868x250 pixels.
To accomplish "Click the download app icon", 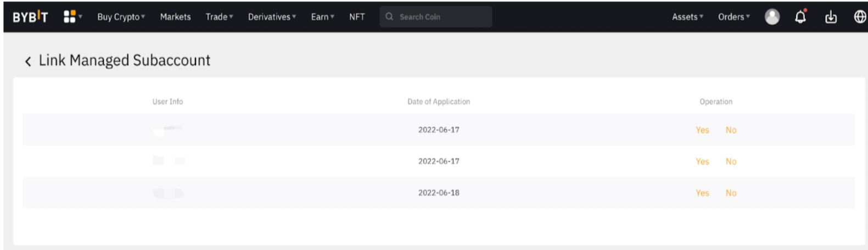I will pos(831,17).
